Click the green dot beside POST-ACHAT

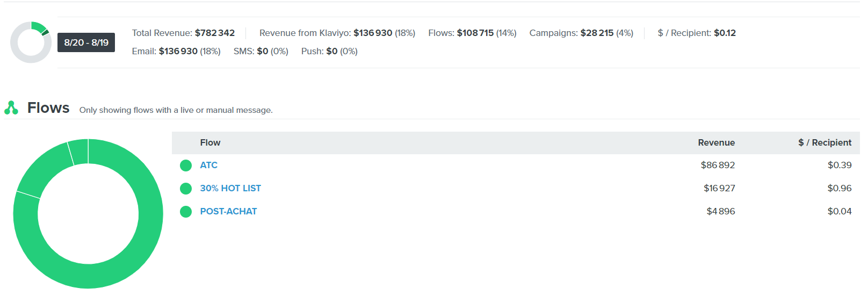pyautogui.click(x=186, y=212)
